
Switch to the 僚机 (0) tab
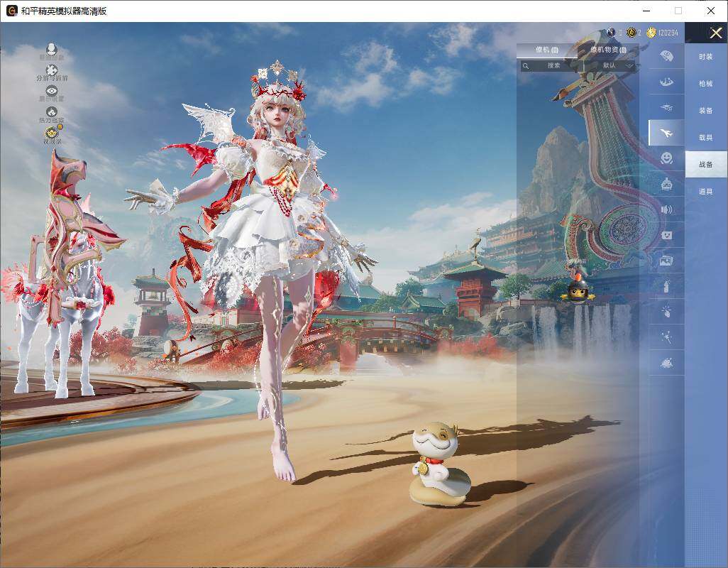click(x=547, y=50)
